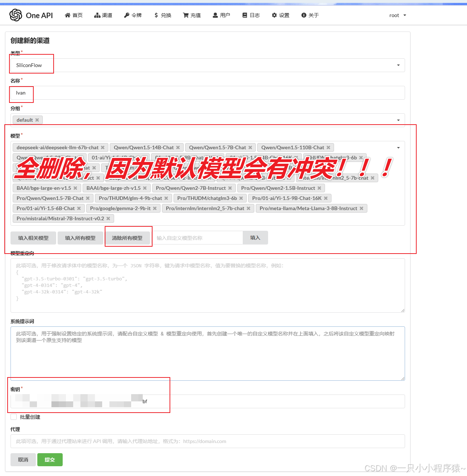Image resolution: width=467 pixels, height=476 pixels.
Task: Enable the 批量创建 batch create checkbox
Action: coord(14,417)
